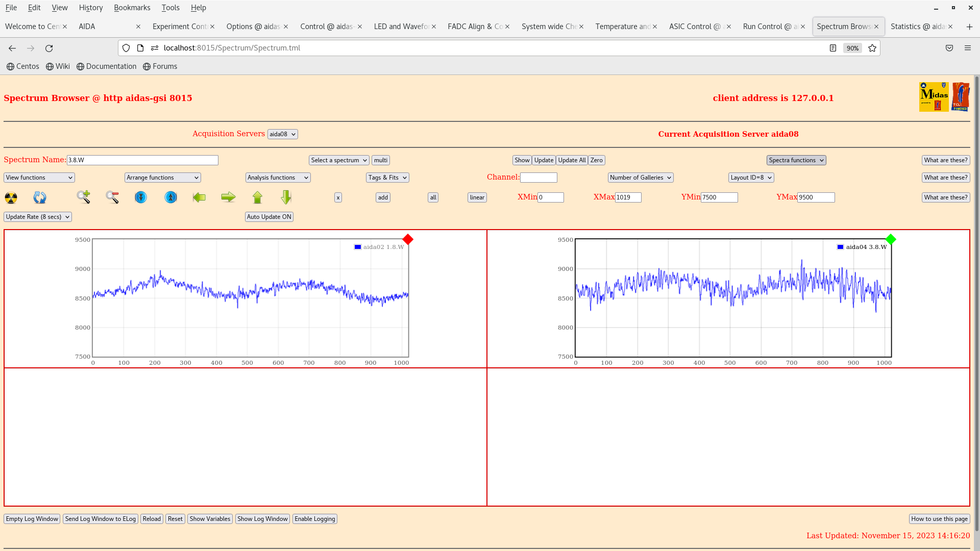Viewport: 980px width, 551px height.
Task: Click the radiation hazard icon
Action: point(11,197)
